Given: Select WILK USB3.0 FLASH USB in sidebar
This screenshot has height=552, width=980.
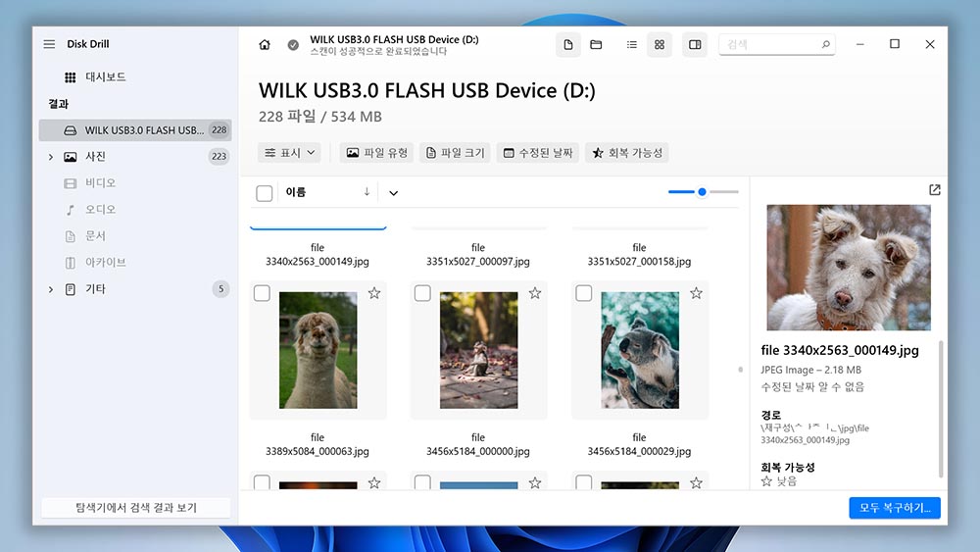Looking at the screenshot, I should pos(135,130).
